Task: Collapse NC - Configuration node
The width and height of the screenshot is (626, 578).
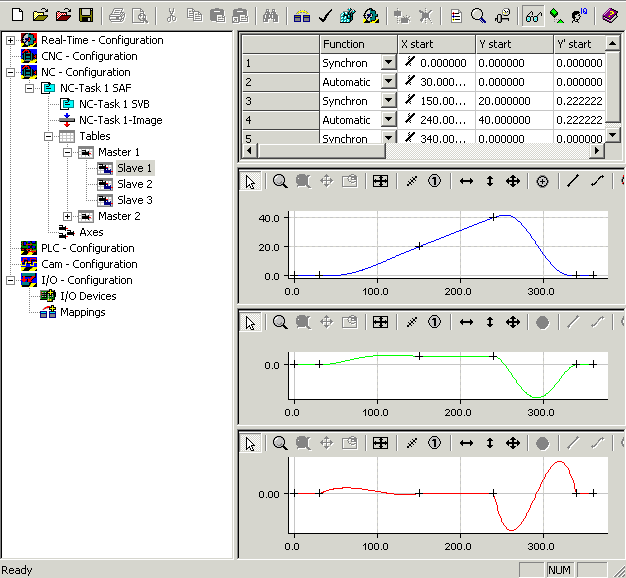Action: [11, 72]
